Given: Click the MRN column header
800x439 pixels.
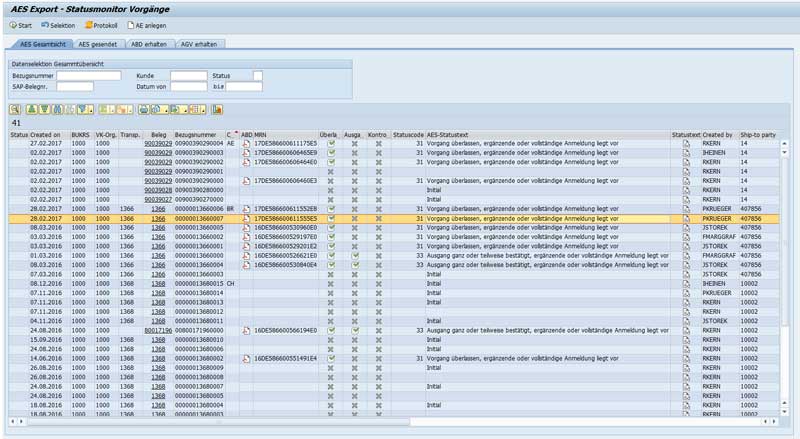Looking at the screenshot, I should point(286,135).
